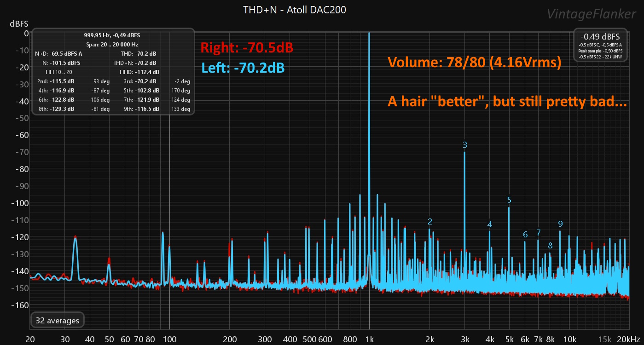This screenshot has height=345, width=644.
Task: Click the "93 deg" phase of 2nd harmonic
Action: (x=102, y=81)
